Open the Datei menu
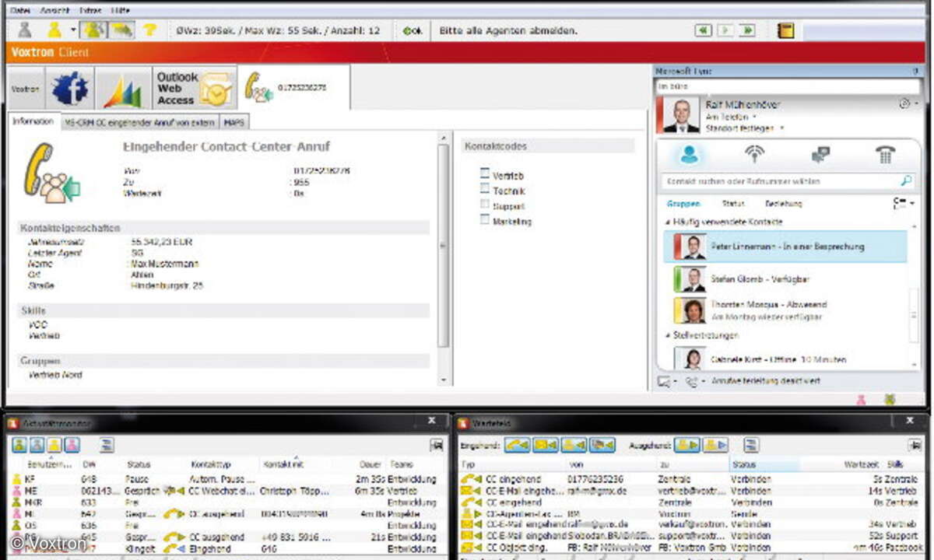Viewport: 934px width, 560px height. (x=20, y=10)
